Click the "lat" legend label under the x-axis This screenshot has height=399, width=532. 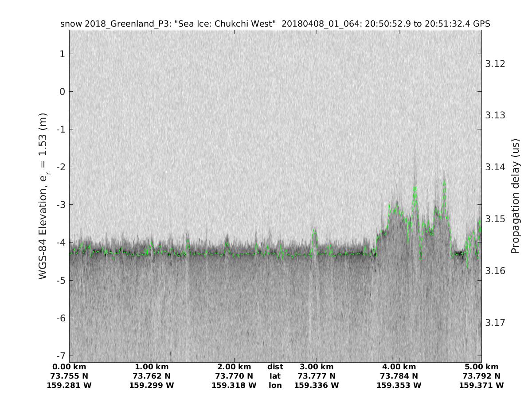(275, 376)
